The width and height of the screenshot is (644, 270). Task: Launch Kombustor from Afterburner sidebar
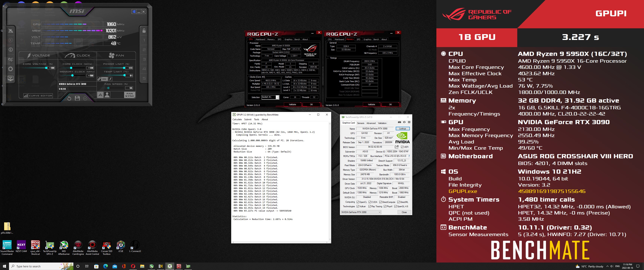10,40
